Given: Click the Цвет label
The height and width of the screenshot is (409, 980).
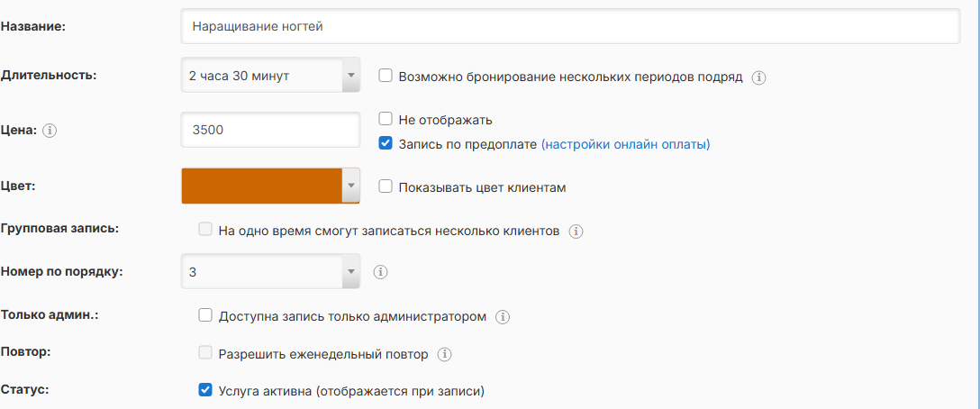Looking at the screenshot, I should [17, 186].
